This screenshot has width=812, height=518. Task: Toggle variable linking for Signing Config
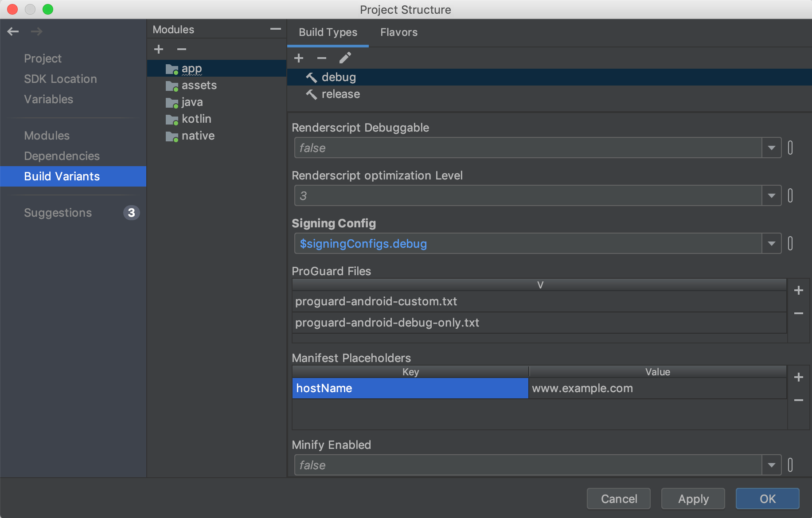pyautogui.click(x=790, y=243)
